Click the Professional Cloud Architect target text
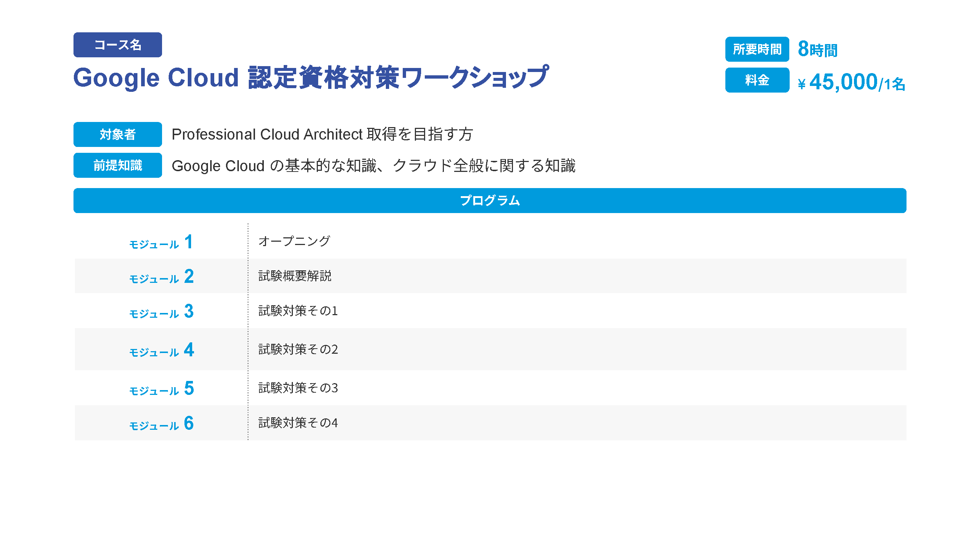 [x=322, y=134]
